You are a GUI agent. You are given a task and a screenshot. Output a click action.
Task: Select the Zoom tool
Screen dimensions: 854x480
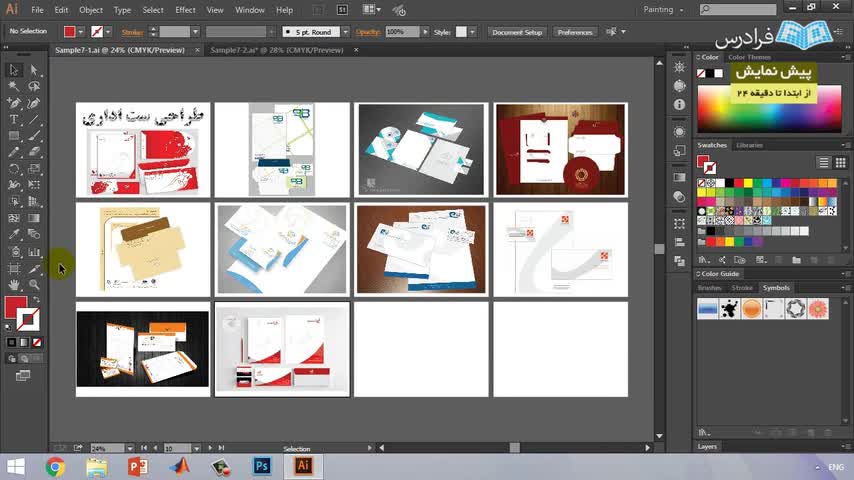tap(34, 284)
